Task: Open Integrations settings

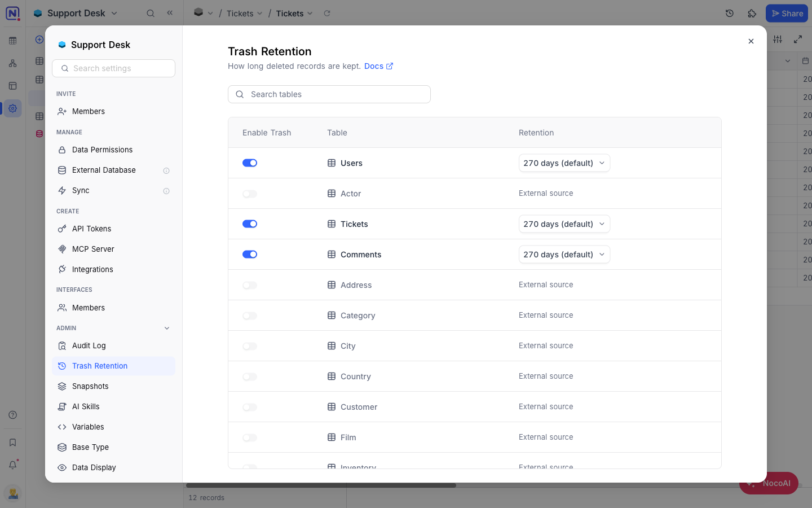Action: point(113,269)
